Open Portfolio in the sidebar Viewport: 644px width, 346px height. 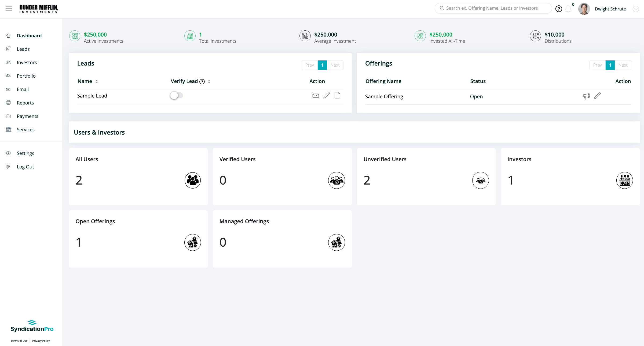[x=26, y=76]
